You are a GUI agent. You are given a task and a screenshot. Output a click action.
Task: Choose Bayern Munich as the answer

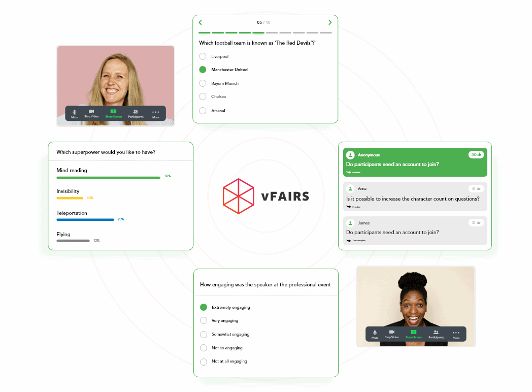tap(203, 83)
